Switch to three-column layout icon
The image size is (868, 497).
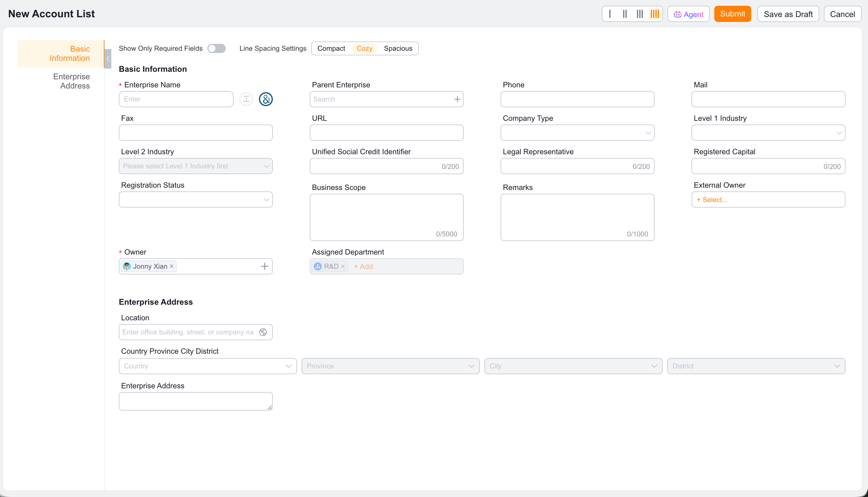point(640,14)
